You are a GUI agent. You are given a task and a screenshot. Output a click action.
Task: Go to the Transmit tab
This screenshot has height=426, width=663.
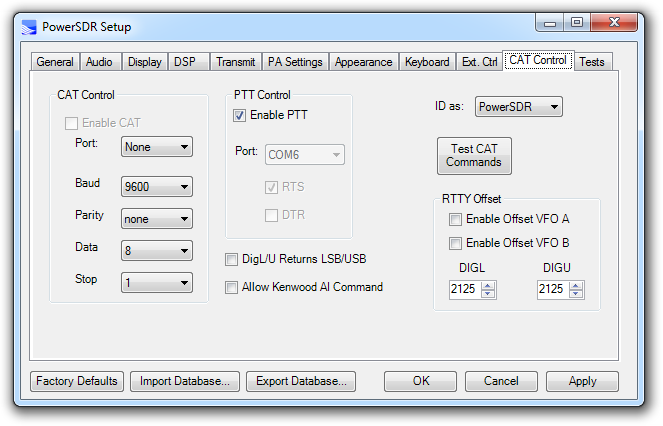[x=236, y=62]
